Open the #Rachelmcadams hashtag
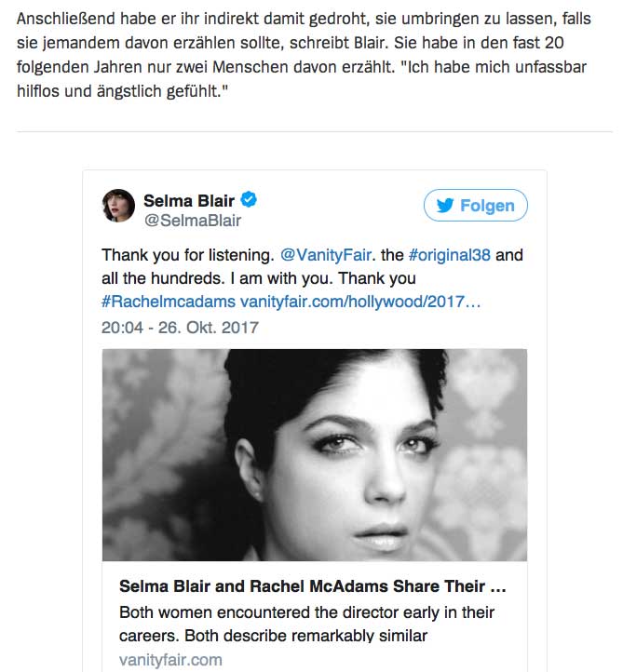 [168, 302]
